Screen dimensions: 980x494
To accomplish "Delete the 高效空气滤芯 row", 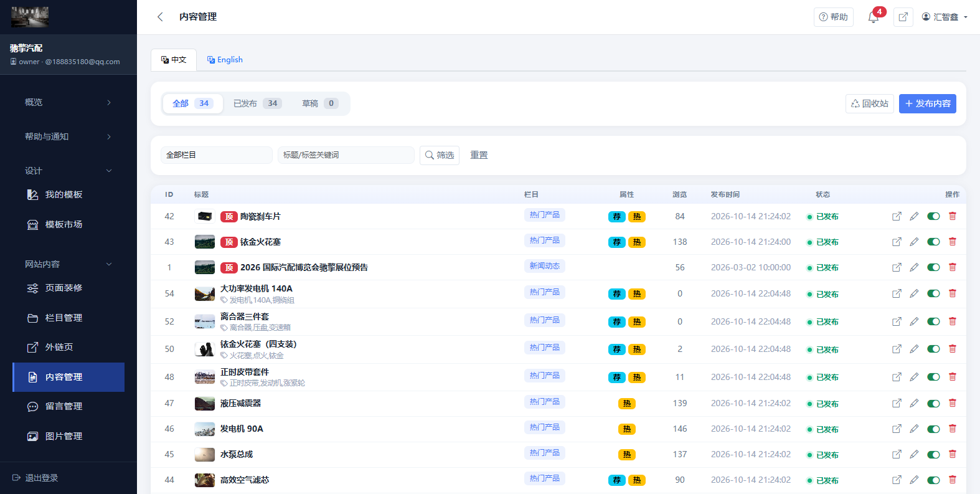I will pyautogui.click(x=953, y=480).
